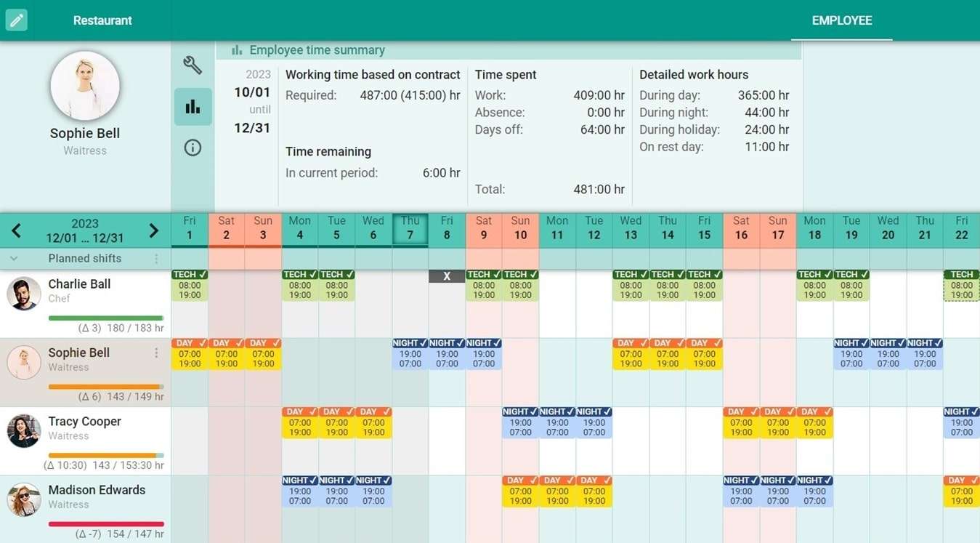980x543 pixels.
Task: Open Sophie Bell's NIGHT shift on Thu 7
Action: pyautogui.click(x=410, y=354)
